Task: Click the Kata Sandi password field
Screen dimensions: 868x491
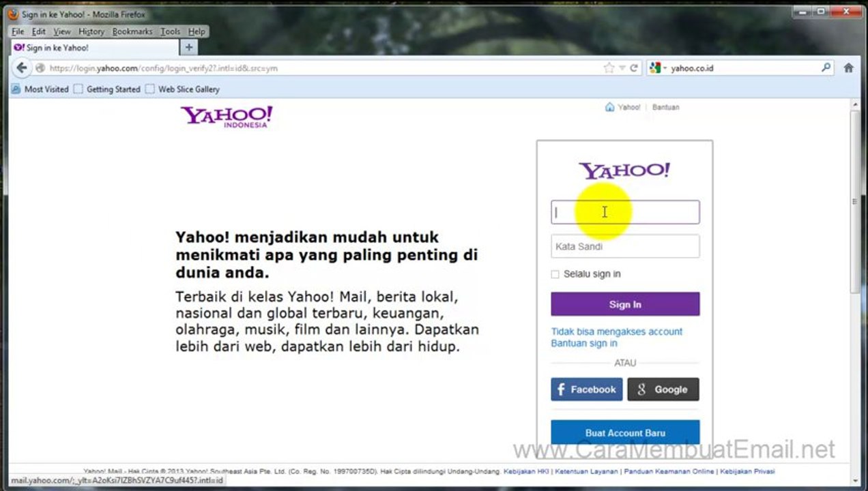Action: (x=625, y=246)
